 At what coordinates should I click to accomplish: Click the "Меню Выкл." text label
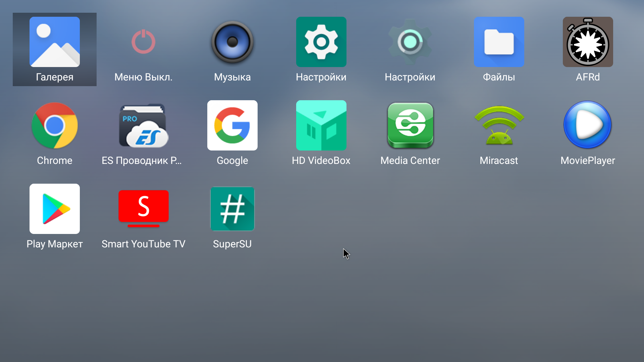point(144,77)
